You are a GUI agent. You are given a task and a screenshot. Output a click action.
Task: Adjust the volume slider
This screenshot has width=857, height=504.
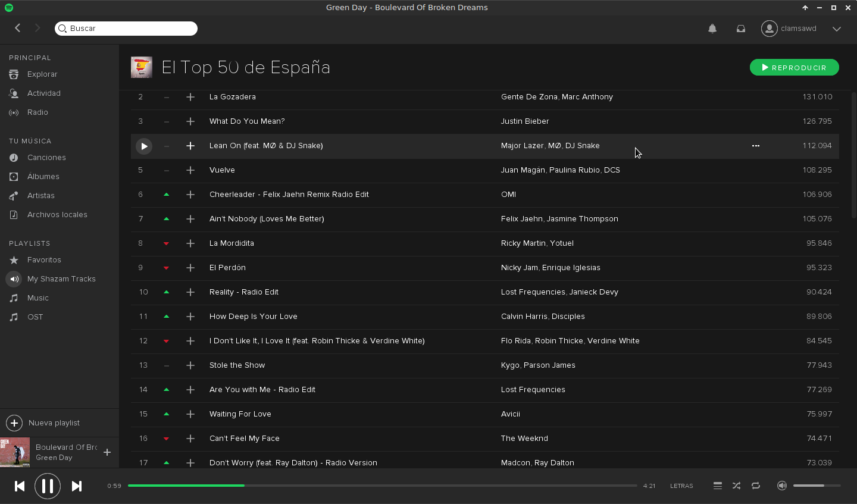point(817,486)
